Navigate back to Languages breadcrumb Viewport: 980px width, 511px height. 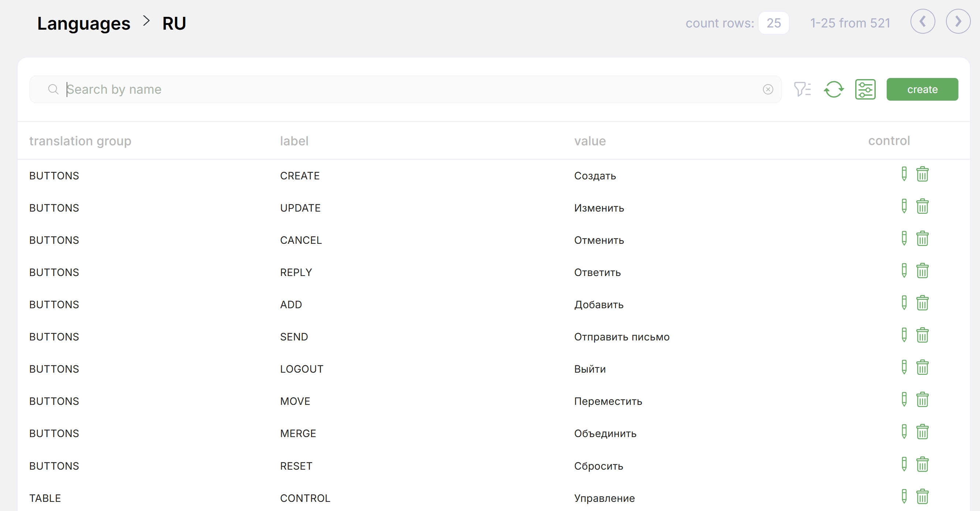[x=84, y=23]
